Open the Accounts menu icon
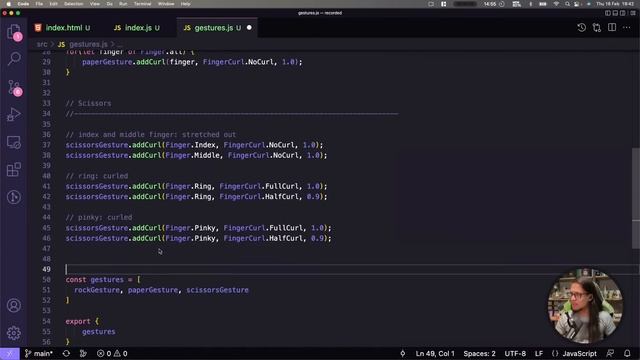This screenshot has height=360, width=640. click(x=14, y=305)
